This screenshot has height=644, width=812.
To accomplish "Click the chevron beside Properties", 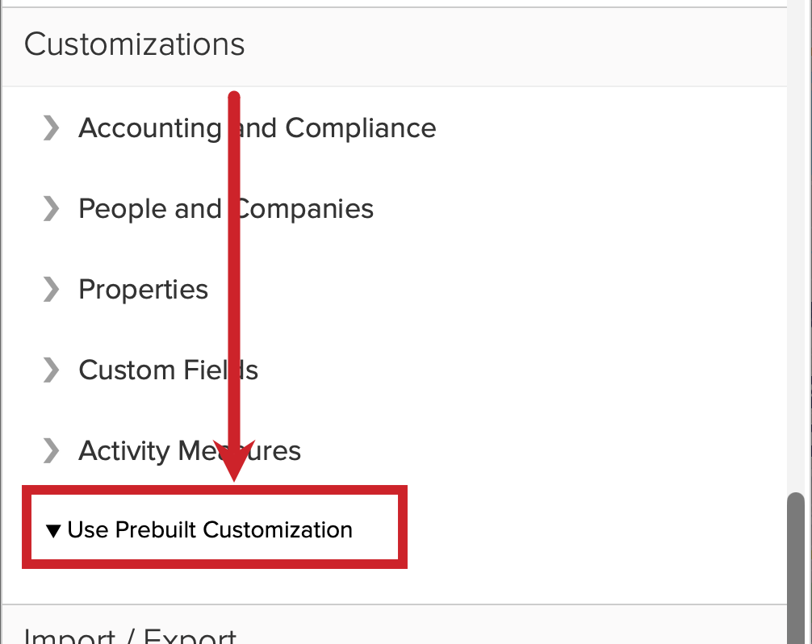I will click(x=50, y=289).
